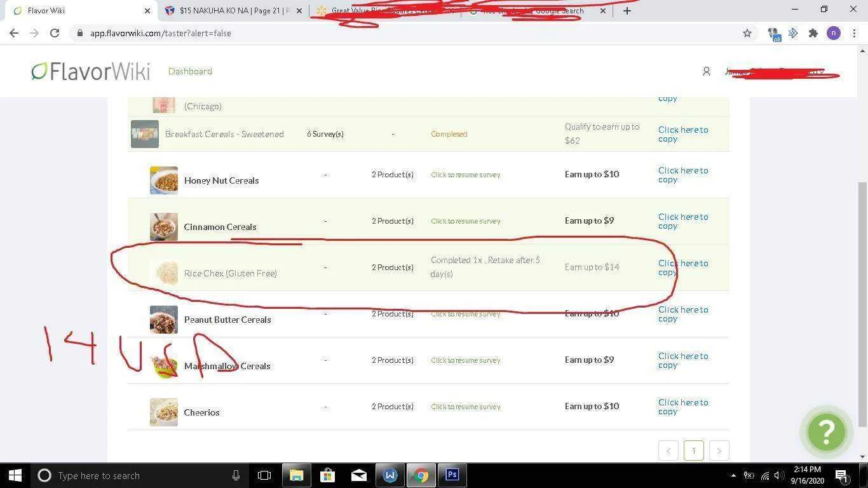Open the Cinnamon Cereals thumbnail
Screen dimensions: 868x488
[x=164, y=227]
